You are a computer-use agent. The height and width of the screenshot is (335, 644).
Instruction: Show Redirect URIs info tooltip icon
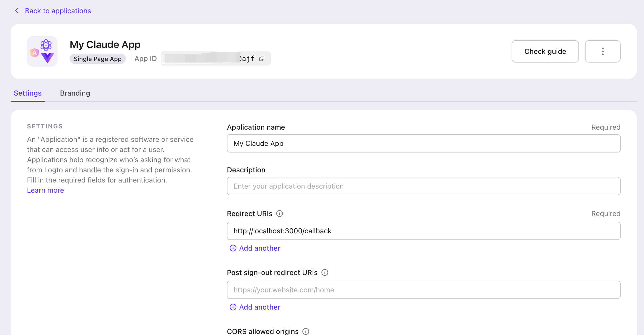pos(280,214)
